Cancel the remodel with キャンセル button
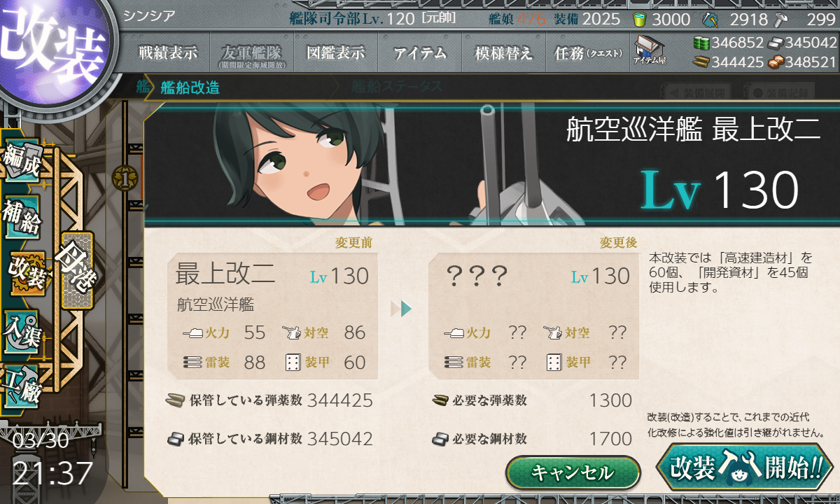Screen dimensions: 840x504 (573, 472)
